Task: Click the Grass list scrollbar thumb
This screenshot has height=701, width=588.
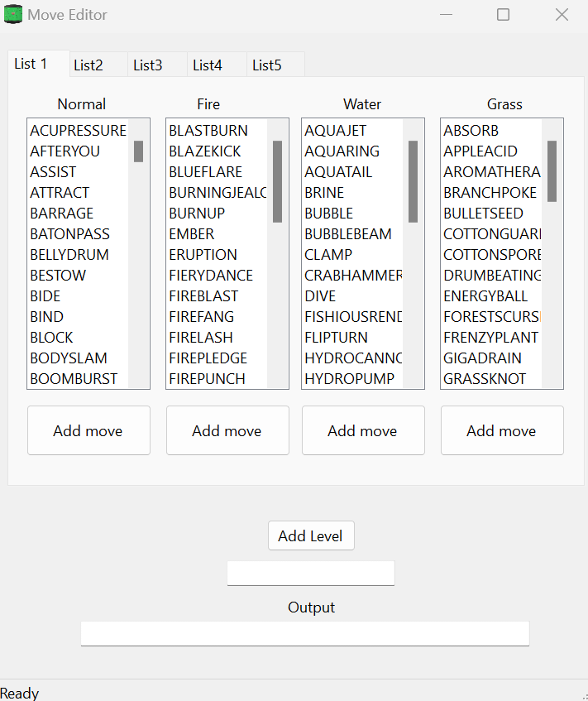Action: (x=552, y=171)
